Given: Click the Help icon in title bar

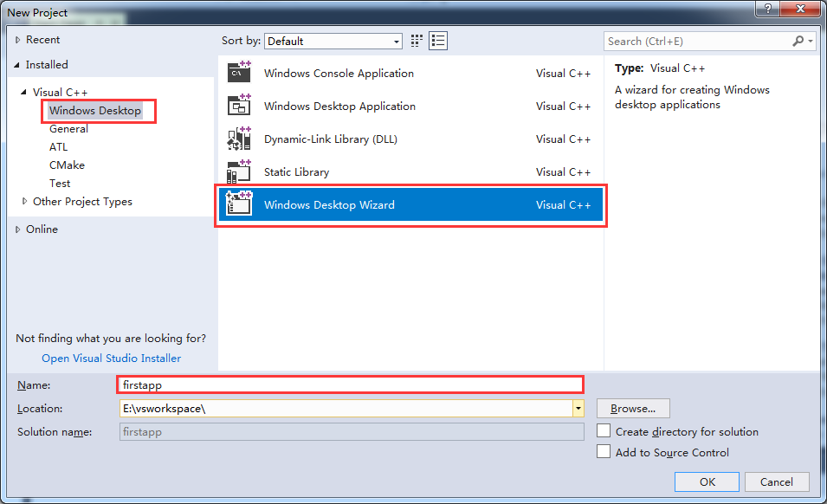Looking at the screenshot, I should 767,10.
